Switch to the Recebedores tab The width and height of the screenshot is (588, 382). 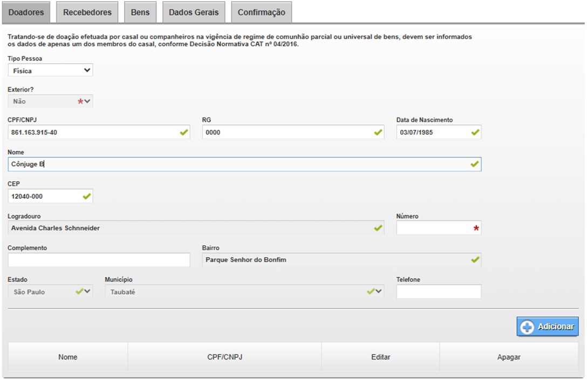[87, 12]
